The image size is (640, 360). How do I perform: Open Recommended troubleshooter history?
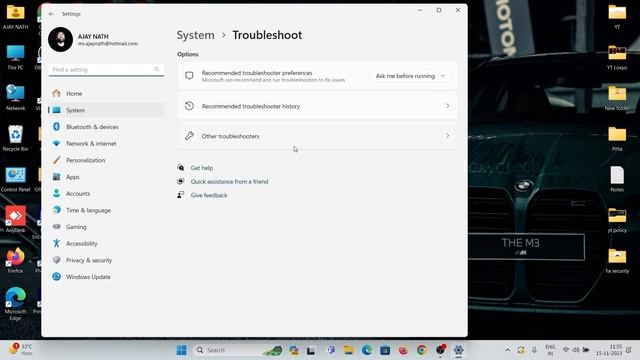pos(318,106)
